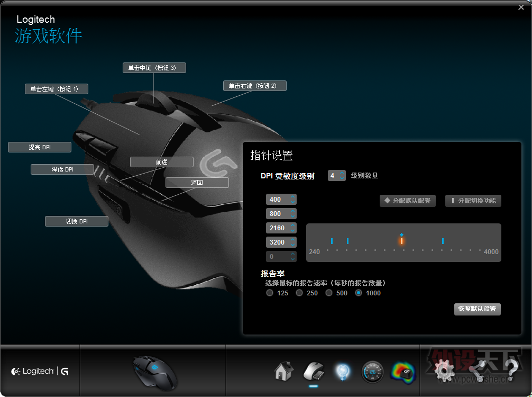Select the 单击右键（按钮 2）label
532x397 pixels.
click(x=255, y=86)
